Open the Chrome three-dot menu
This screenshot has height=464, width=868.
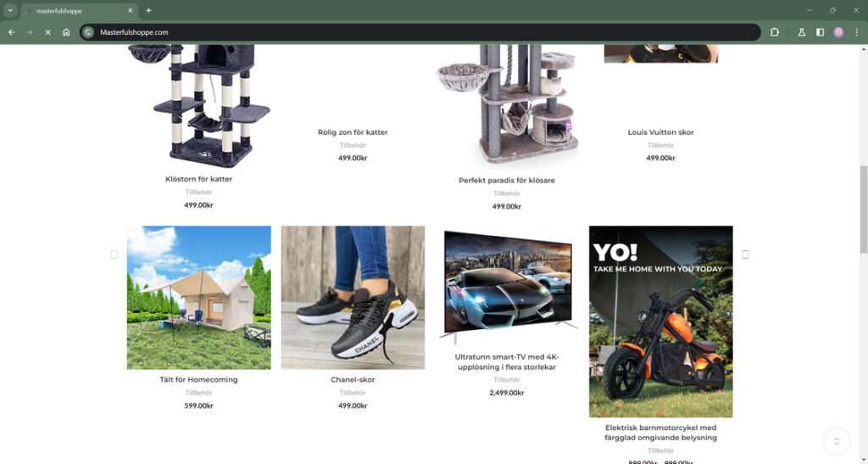click(856, 32)
